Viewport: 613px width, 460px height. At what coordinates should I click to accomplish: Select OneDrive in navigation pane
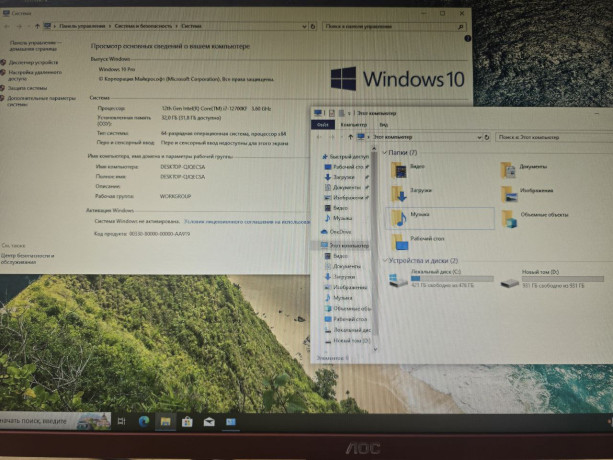336,232
